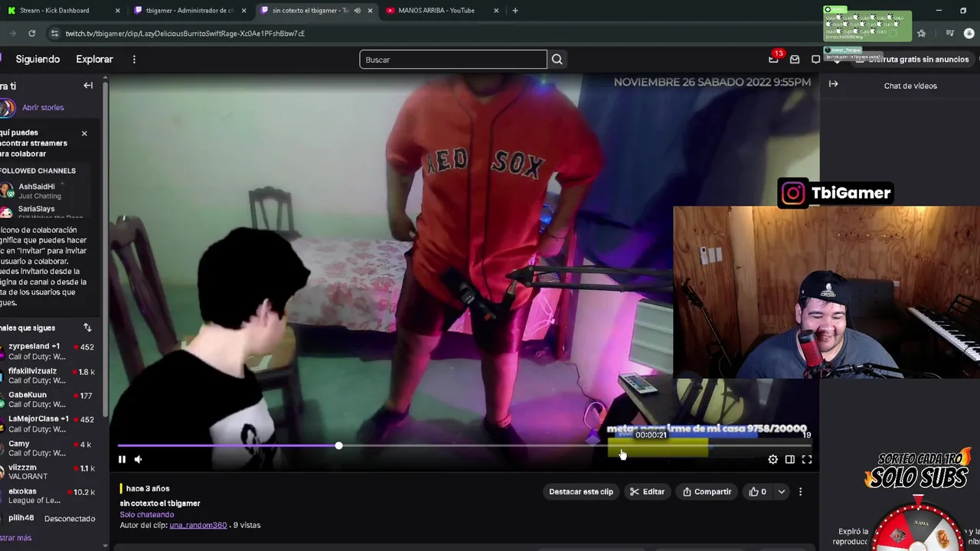
Task: Go to Siguiendo page
Action: click(38, 59)
